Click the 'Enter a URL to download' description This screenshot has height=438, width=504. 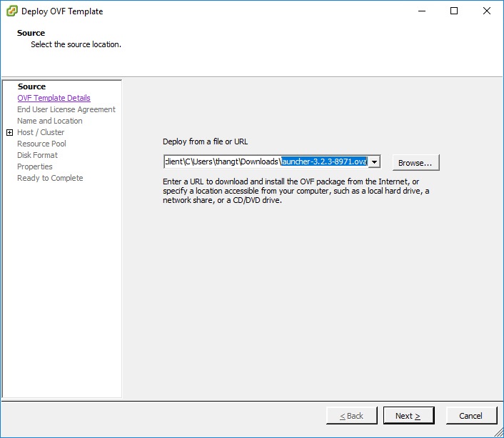tap(296, 191)
